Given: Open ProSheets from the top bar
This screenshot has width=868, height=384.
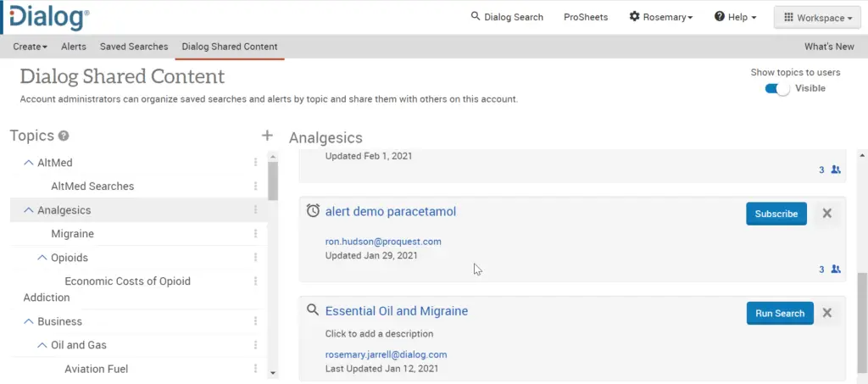Looking at the screenshot, I should (586, 17).
